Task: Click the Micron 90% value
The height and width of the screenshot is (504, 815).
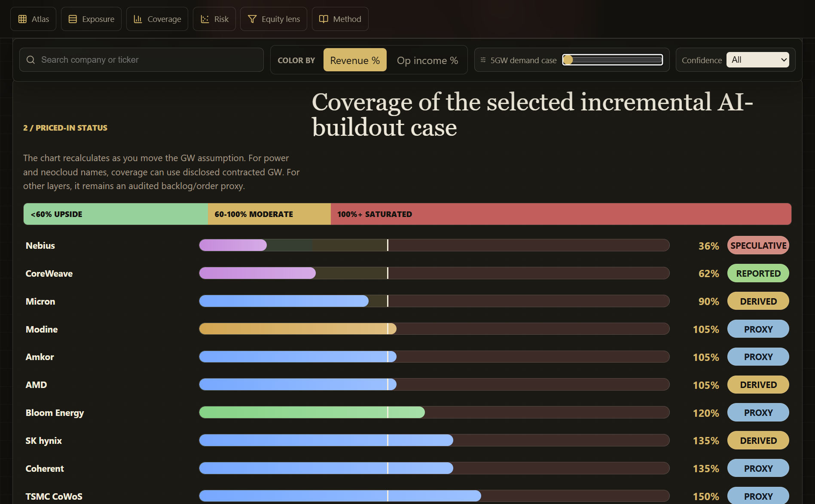Action: click(708, 302)
